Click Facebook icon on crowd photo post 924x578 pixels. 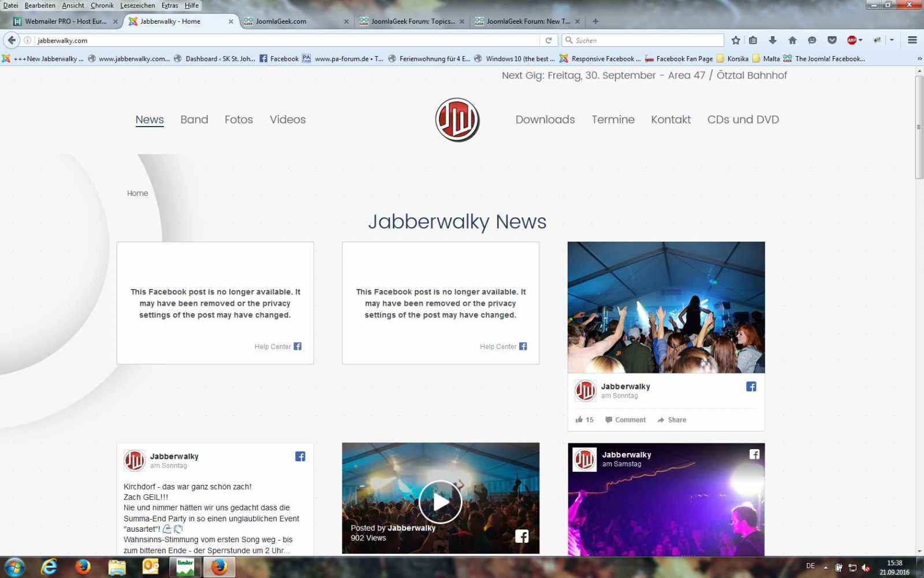(751, 387)
